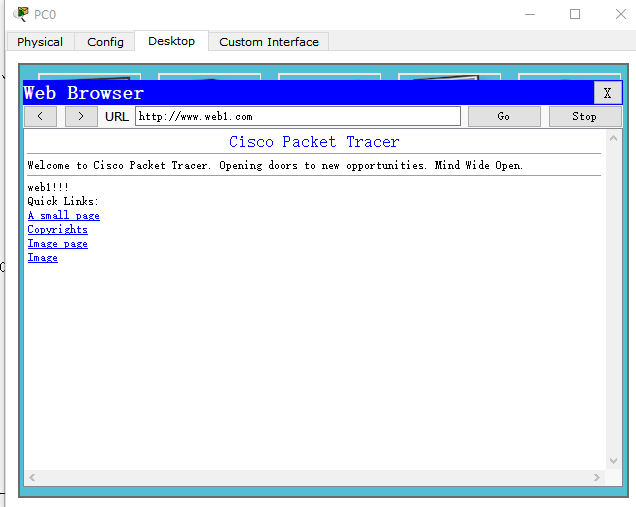Close the Web Browser with X button
The image size is (636, 507).
[x=607, y=93]
